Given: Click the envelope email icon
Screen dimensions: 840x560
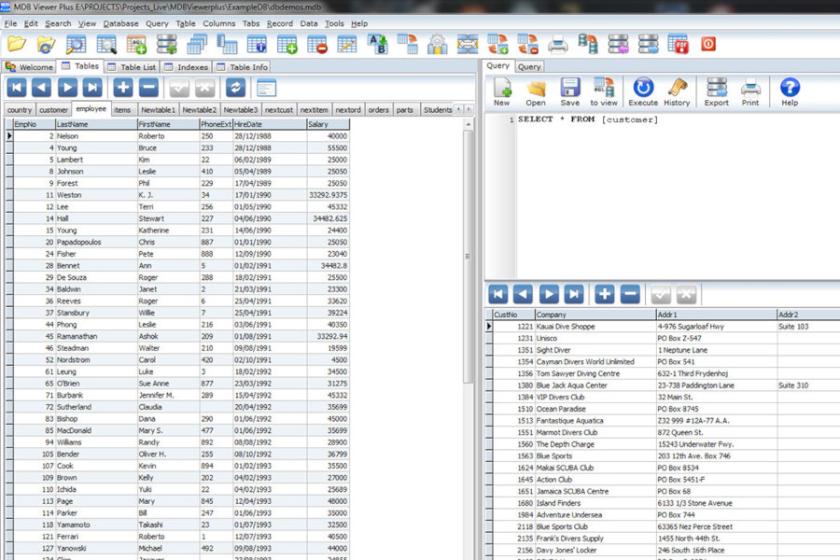Looking at the screenshot, I should (467, 44).
